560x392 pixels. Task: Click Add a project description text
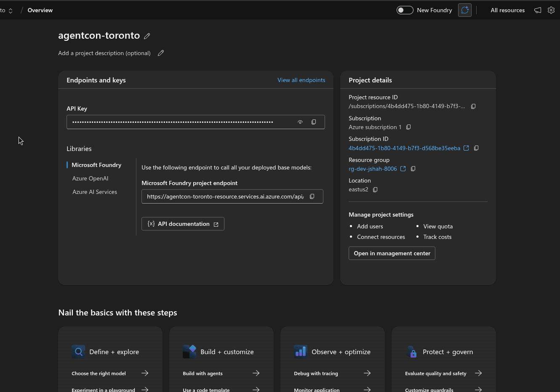104,53
